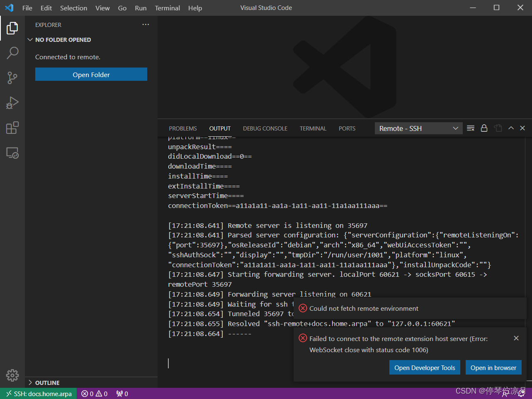Open the Run and Debug view icon
The width and height of the screenshot is (532, 399).
click(12, 103)
